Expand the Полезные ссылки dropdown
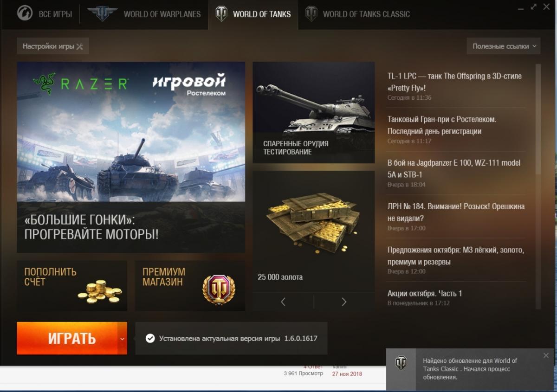 (x=504, y=46)
